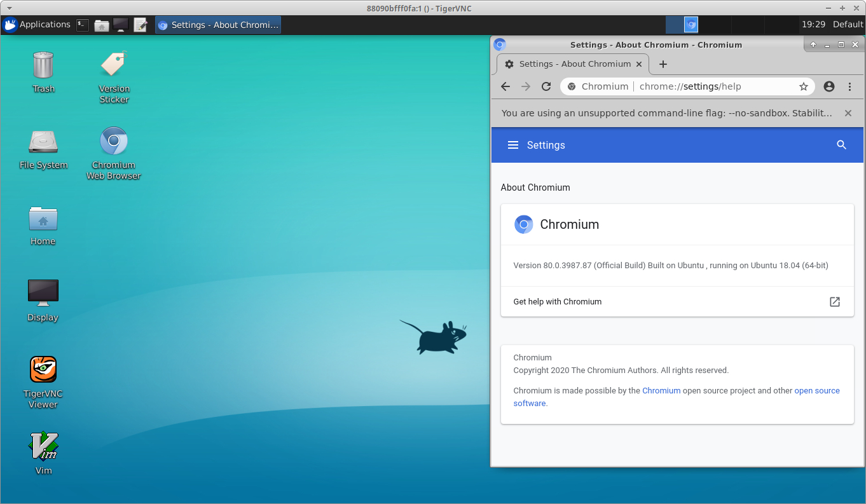Viewport: 866px width, 504px height.
Task: Open the Chromium profile avatar menu
Action: 829,86
